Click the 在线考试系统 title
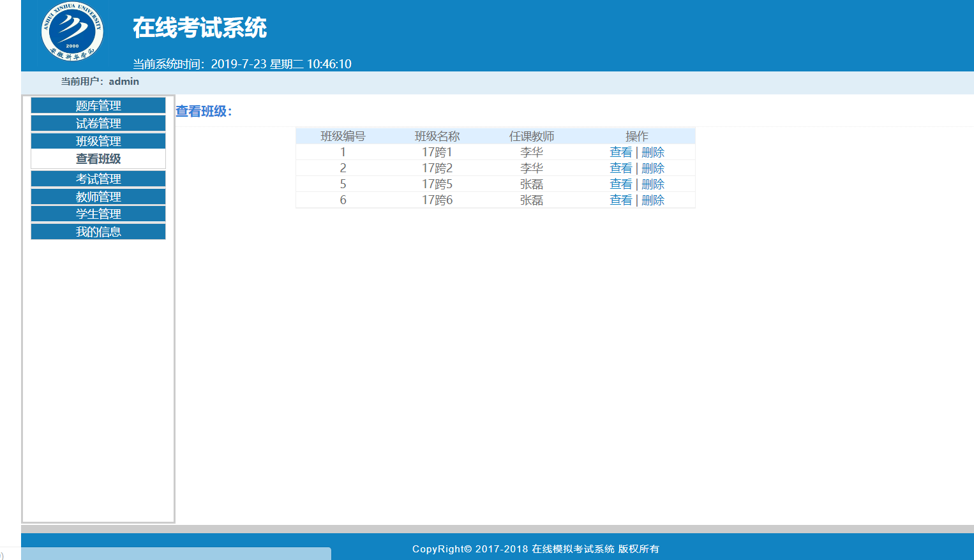Screen dimensions: 974x560 pos(200,28)
